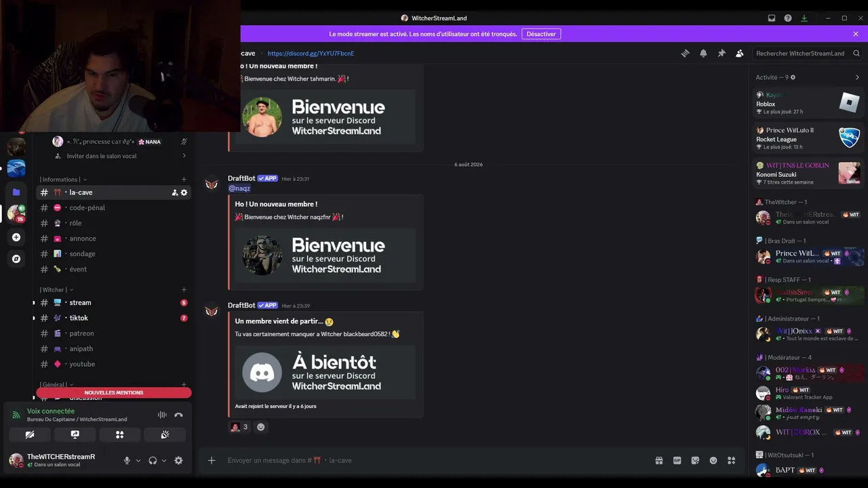Open the threads icon in channel header
Viewport: 868px width, 488px height.
(x=686, y=54)
